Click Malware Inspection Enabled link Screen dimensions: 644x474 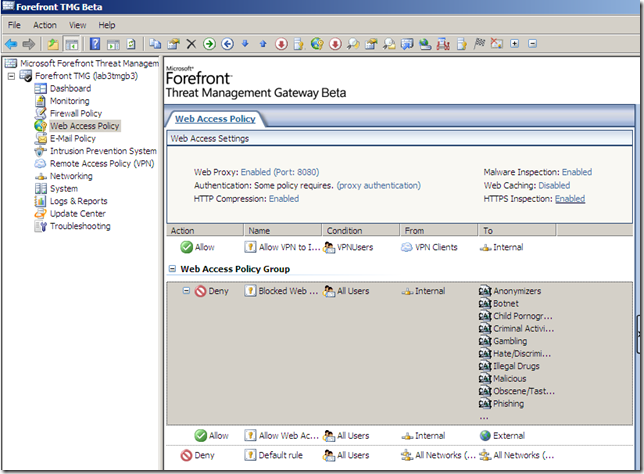pyautogui.click(x=577, y=172)
